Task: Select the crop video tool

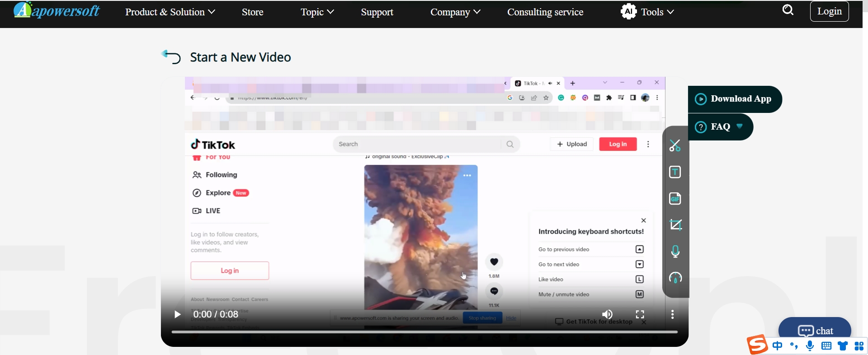Action: pos(675,225)
